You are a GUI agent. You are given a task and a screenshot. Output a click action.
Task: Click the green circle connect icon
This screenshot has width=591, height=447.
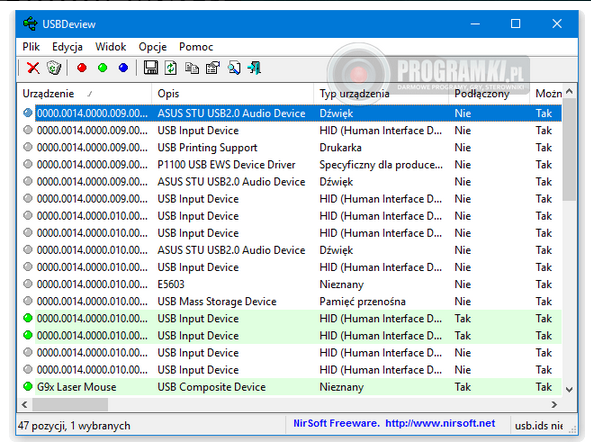tap(103, 68)
